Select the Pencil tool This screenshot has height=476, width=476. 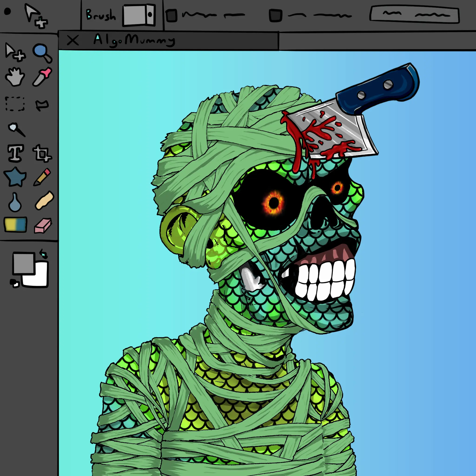[42, 177]
